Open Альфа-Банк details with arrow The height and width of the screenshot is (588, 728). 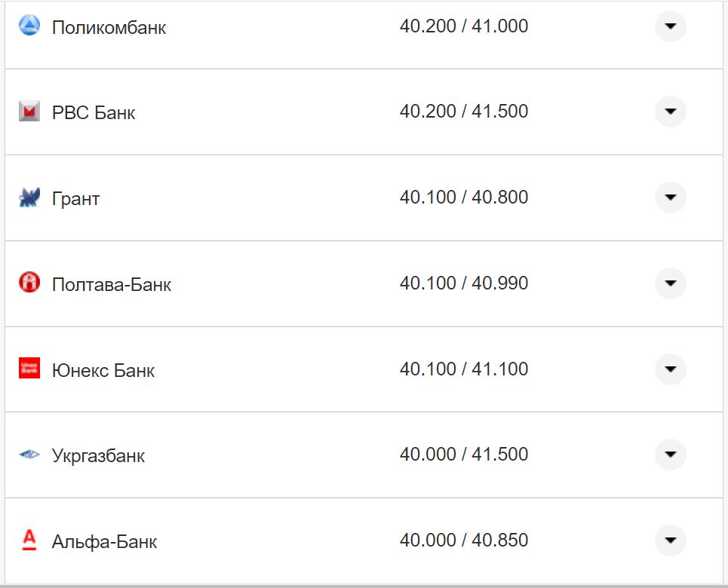click(x=670, y=541)
